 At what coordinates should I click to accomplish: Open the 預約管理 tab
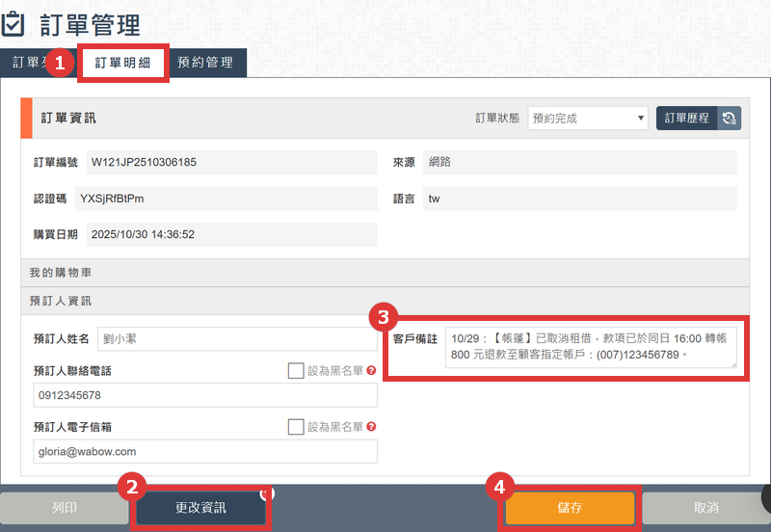tap(205, 63)
